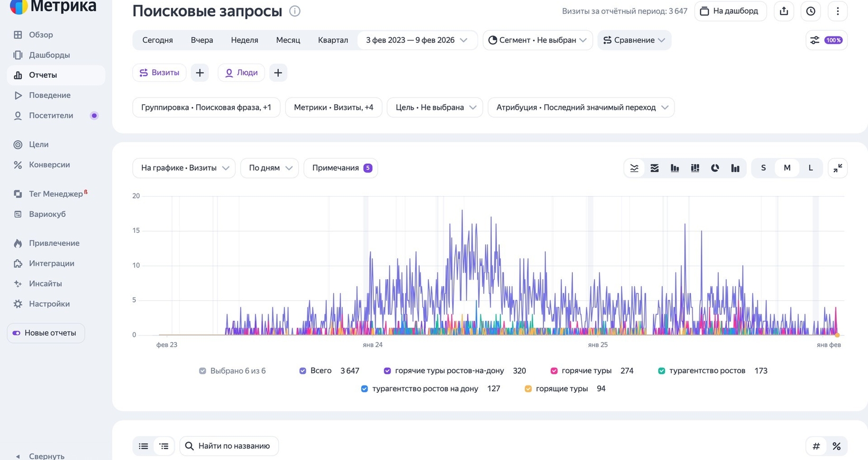Image resolution: width=868 pixels, height=460 pixels.
Task: Switch chart to pie chart view
Action: 715,168
